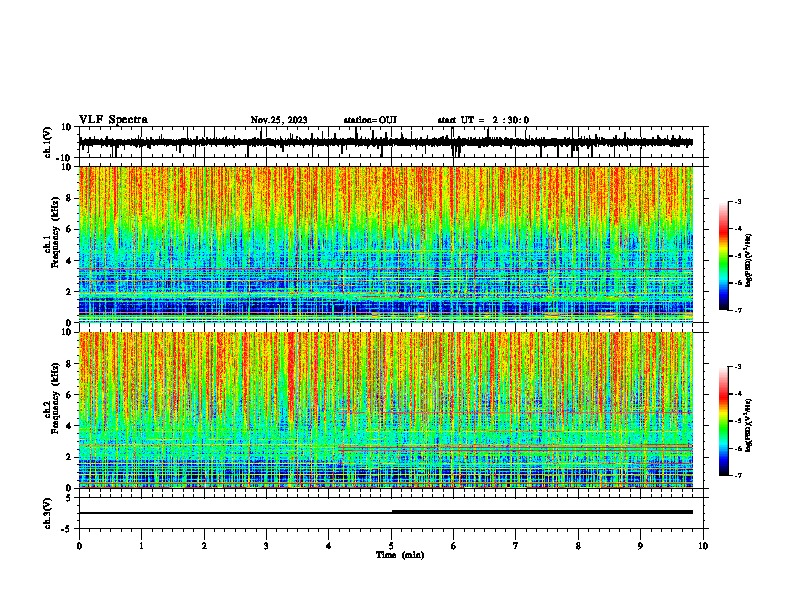Click the ch.1 voltage waveform trace
The image size is (792, 612).
[x=385, y=142]
